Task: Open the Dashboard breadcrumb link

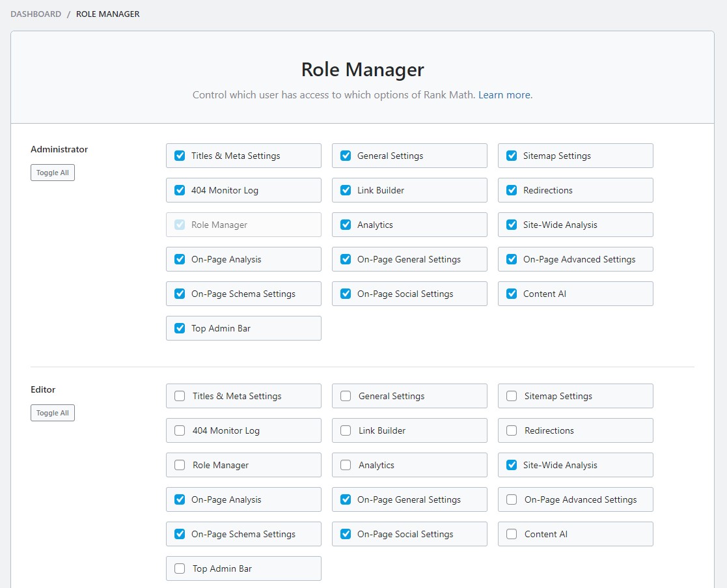Action: (36, 14)
